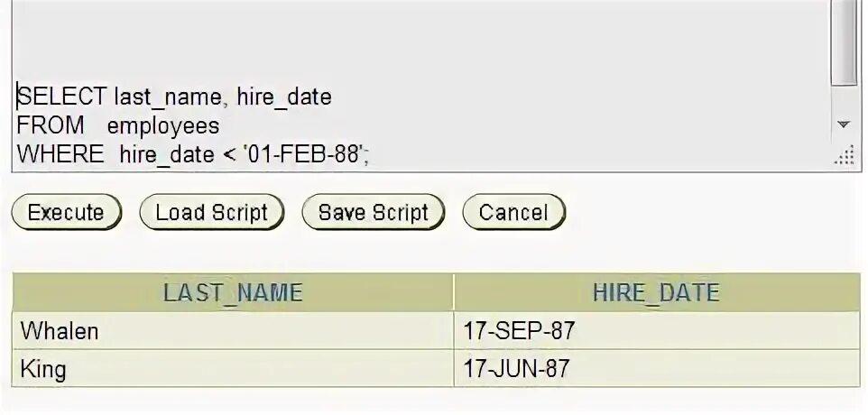The height and width of the screenshot is (415, 868).
Task: Click the LAST_NAME column header
Action: (233, 292)
